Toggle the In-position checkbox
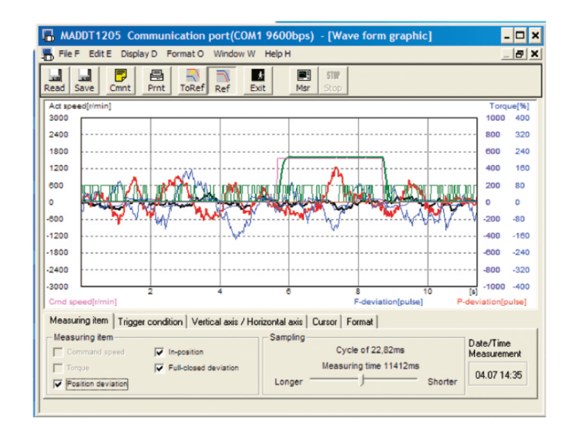582x436 pixels. pyautogui.click(x=159, y=352)
